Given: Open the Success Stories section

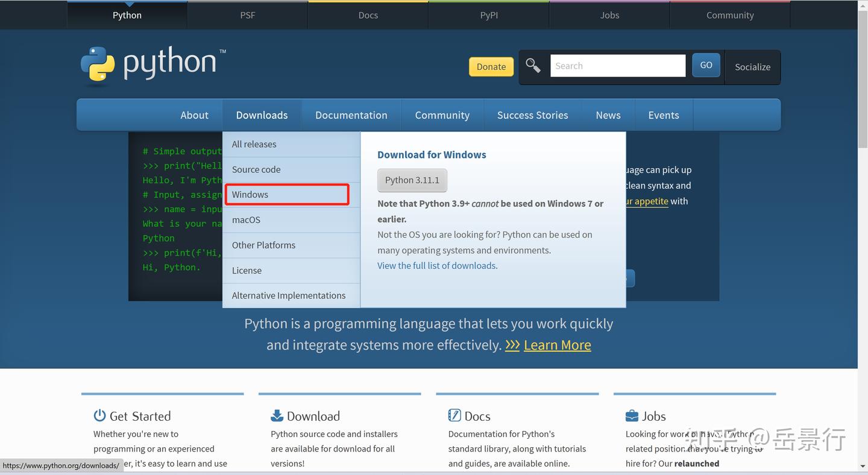Looking at the screenshot, I should pos(532,115).
